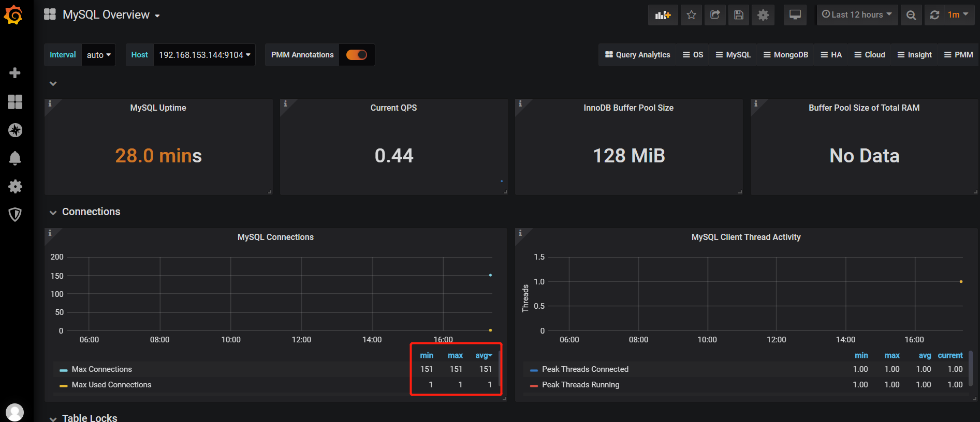Click the Add panel icon
The image size is (980, 422).
[x=663, y=15]
